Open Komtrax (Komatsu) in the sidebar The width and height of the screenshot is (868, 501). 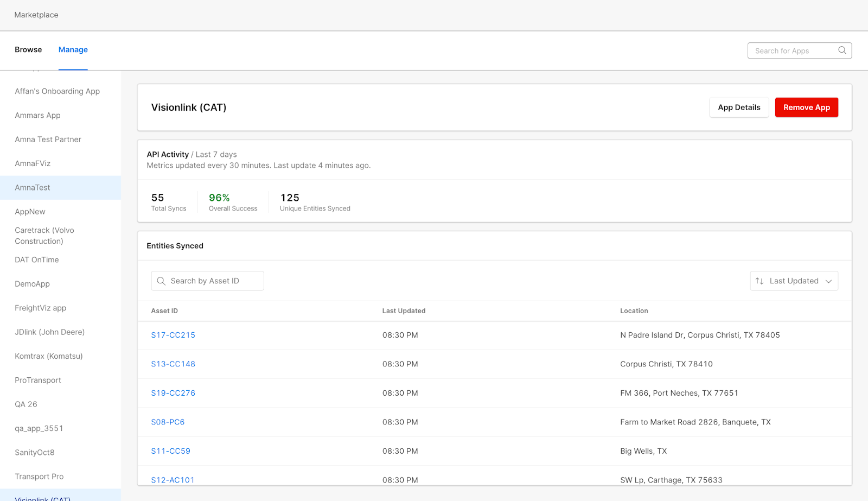pyautogui.click(x=49, y=356)
